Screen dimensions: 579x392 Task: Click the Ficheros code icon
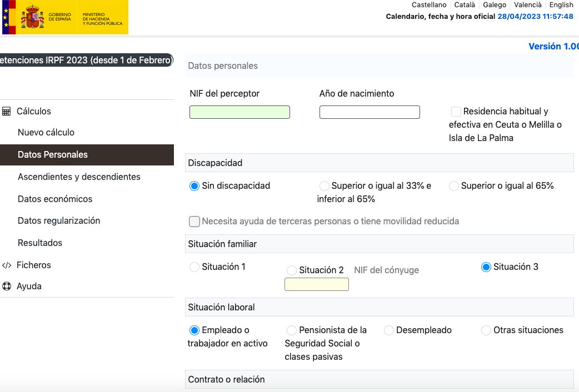coord(6,265)
